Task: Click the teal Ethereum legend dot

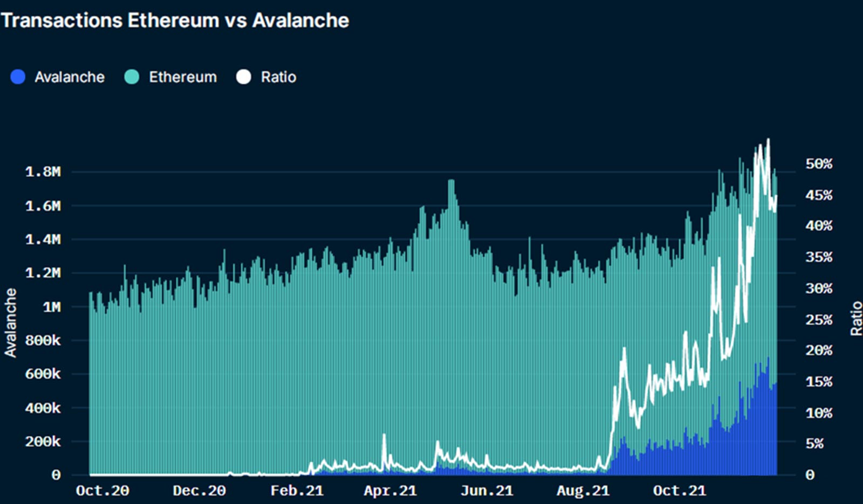Action: pos(132,77)
